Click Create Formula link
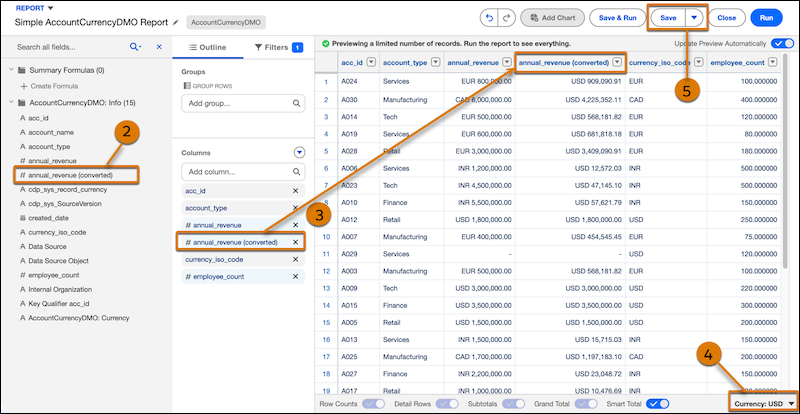 (54, 86)
